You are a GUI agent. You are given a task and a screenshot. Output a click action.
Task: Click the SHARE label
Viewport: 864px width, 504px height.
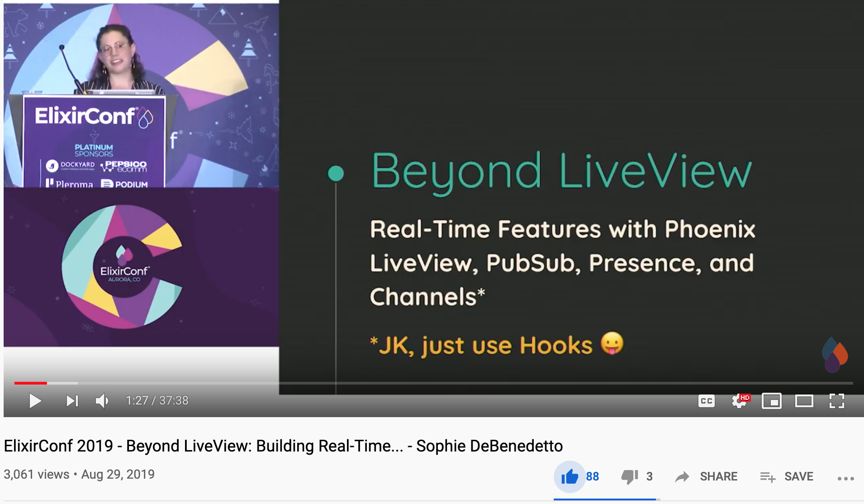tap(719, 476)
